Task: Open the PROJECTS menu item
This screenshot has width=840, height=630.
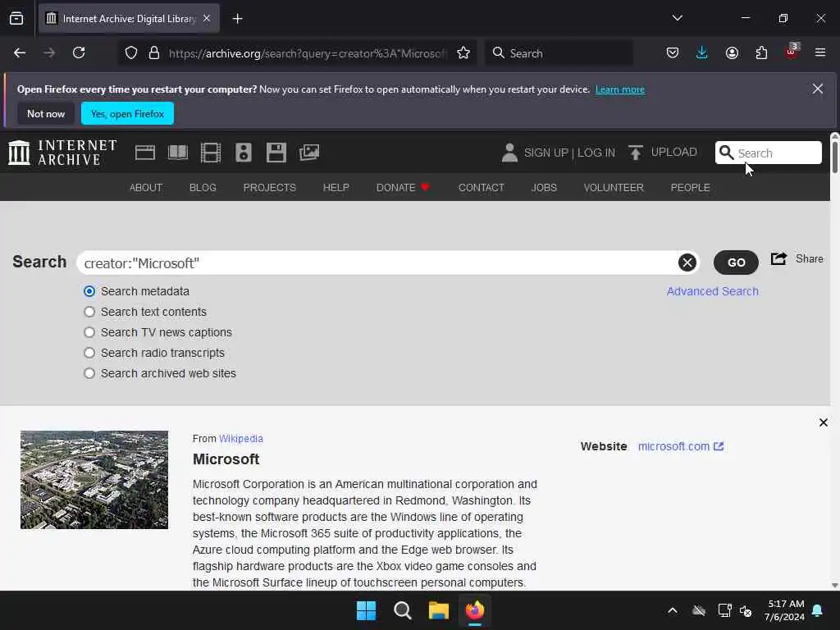Action: 269,188
